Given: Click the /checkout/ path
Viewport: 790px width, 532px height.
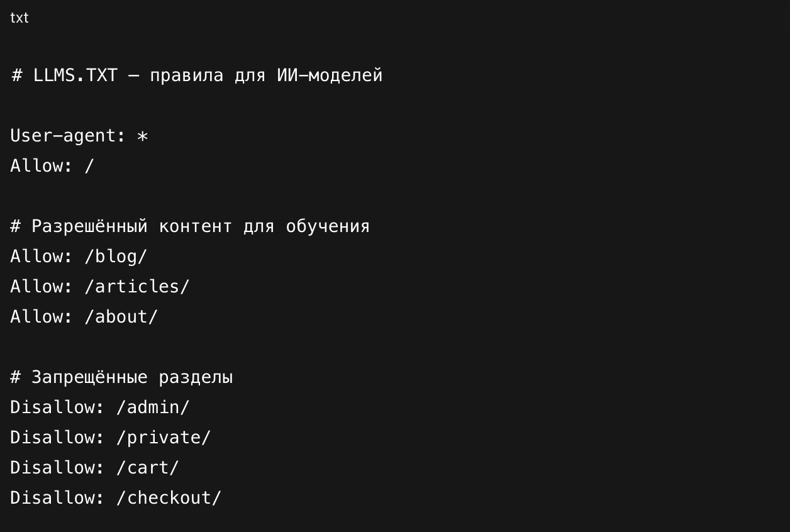Looking at the screenshot, I should 169,498.
